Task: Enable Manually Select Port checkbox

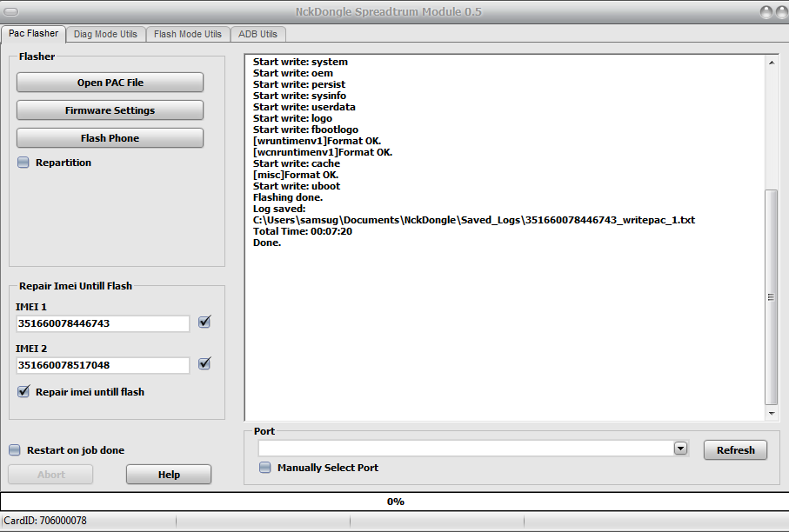Action: point(264,468)
